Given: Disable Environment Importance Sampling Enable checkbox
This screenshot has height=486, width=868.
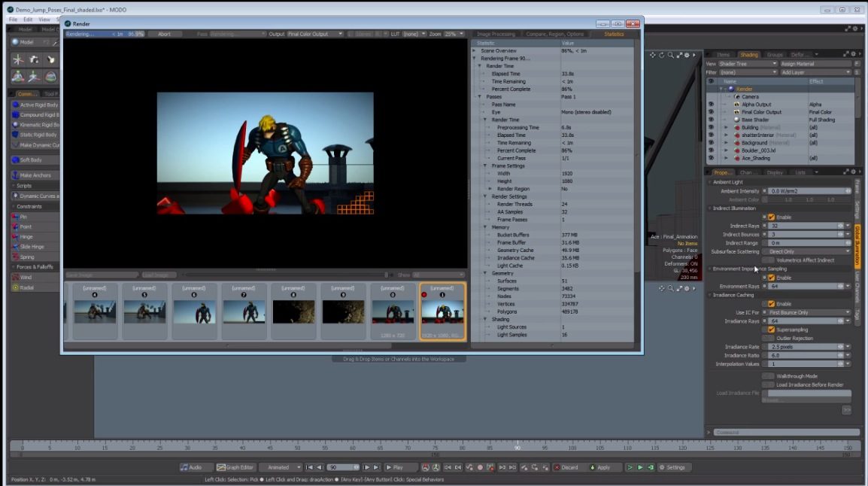Looking at the screenshot, I should [771, 278].
